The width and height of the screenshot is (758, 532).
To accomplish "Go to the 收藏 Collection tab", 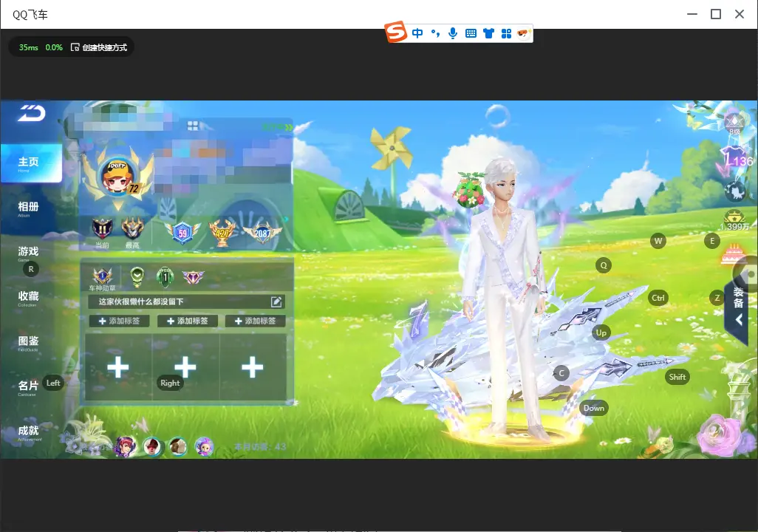I will point(29,298).
